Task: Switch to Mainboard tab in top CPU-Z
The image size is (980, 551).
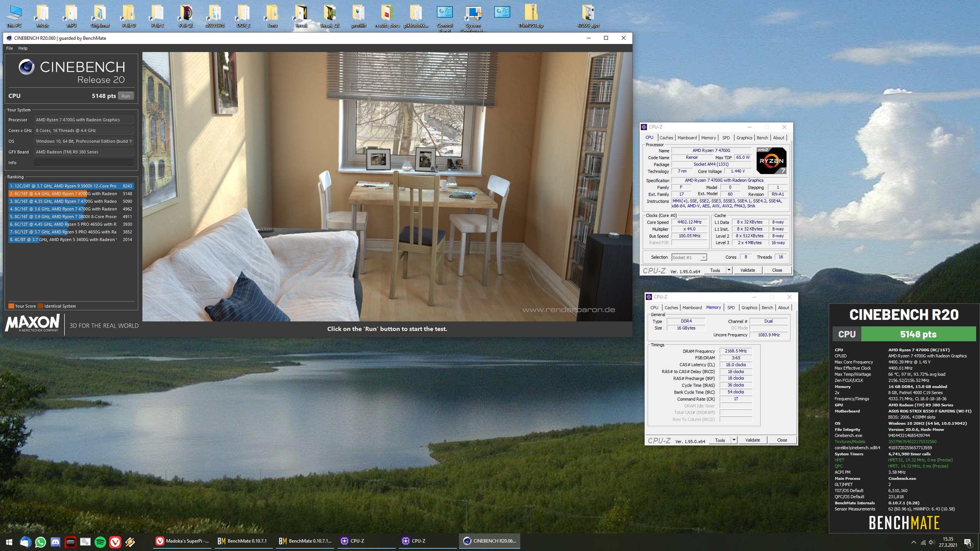Action: point(687,138)
